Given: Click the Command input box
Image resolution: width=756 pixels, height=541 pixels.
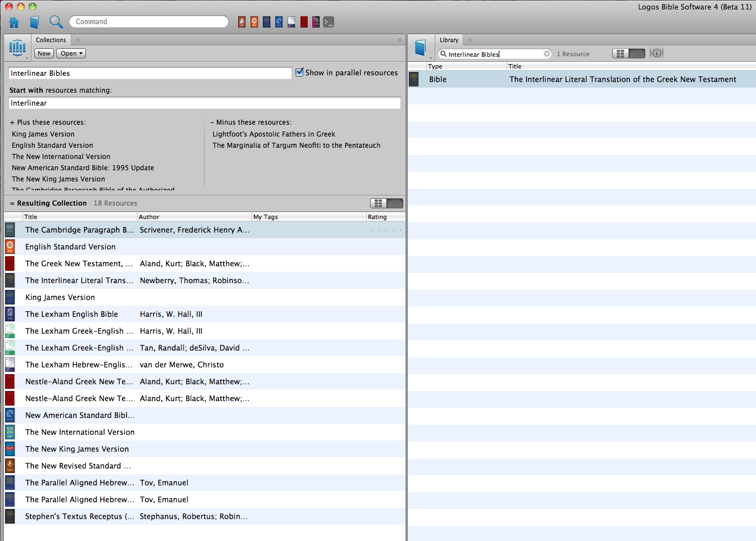Looking at the screenshot, I should click(x=149, y=21).
